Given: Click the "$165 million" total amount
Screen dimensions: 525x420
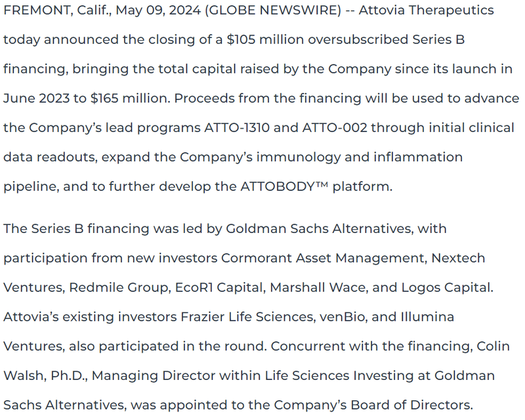Looking at the screenshot, I should tap(131, 98).
